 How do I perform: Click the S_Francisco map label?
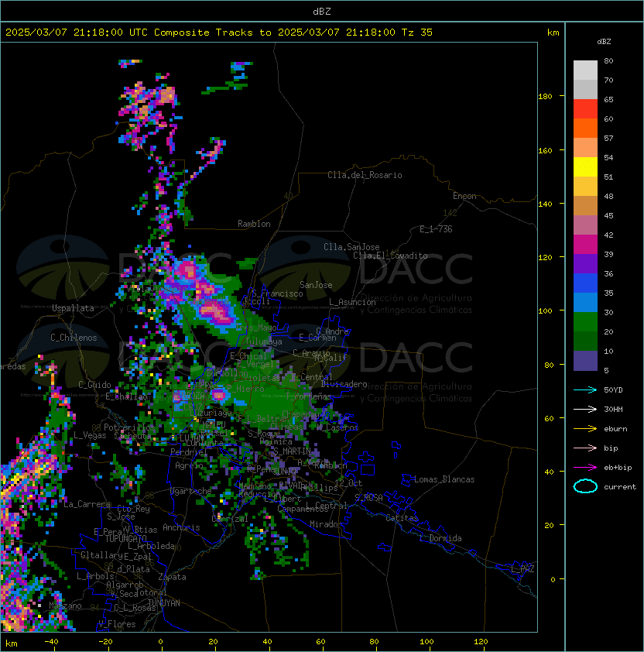[x=277, y=293]
